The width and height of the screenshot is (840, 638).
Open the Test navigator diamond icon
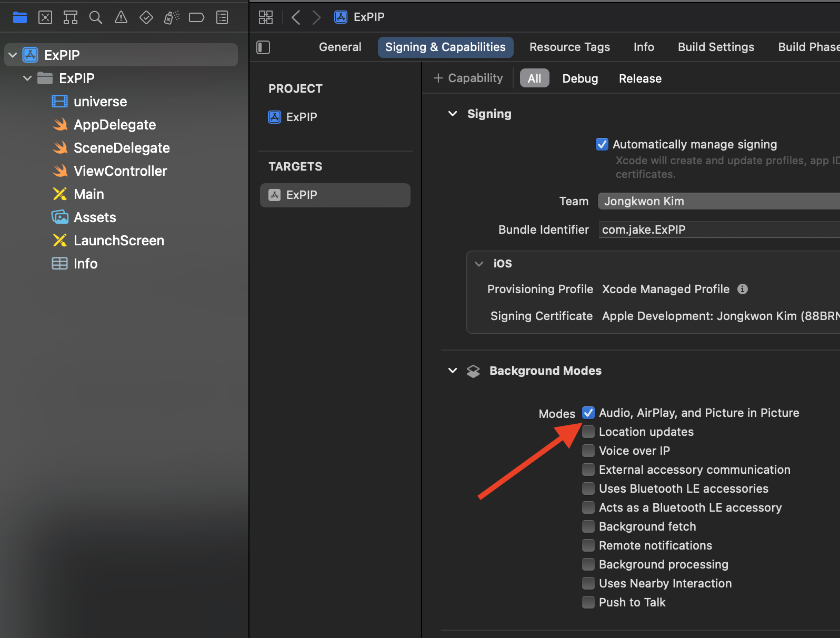tap(146, 17)
